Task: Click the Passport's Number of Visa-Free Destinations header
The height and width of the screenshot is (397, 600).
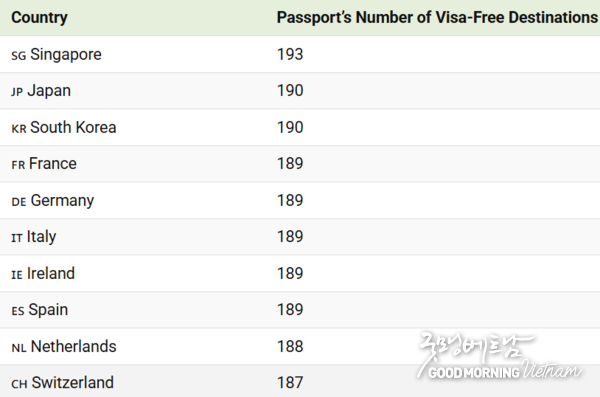Action: click(x=437, y=18)
